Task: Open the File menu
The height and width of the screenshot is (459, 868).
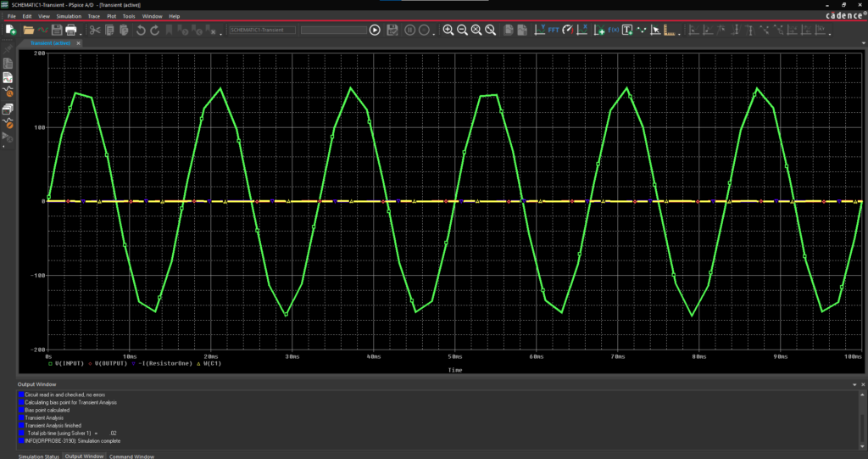Action: (12, 16)
